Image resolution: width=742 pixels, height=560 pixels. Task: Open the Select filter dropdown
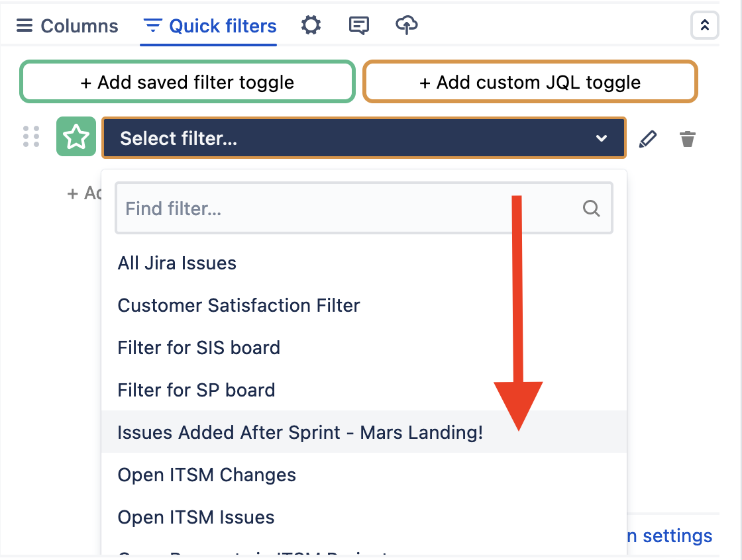[363, 138]
